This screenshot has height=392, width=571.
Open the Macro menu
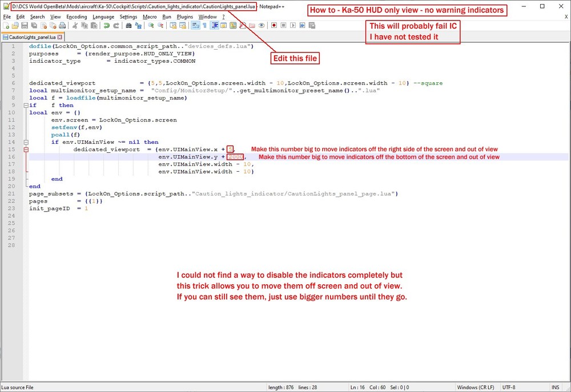(x=149, y=17)
